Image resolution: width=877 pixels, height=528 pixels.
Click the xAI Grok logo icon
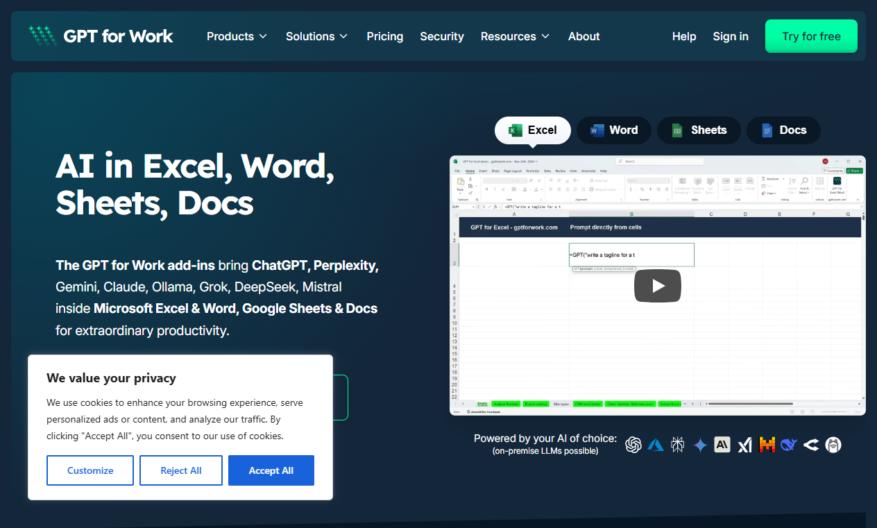(x=744, y=445)
